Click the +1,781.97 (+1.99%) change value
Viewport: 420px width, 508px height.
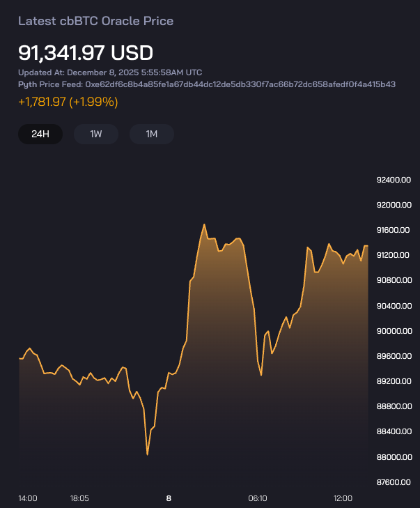click(68, 102)
